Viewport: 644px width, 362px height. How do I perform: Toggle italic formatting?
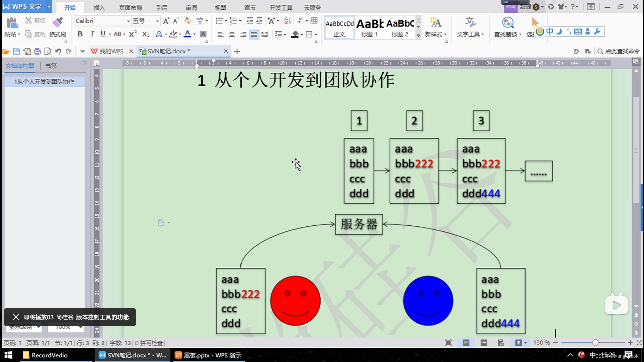[x=92, y=34]
